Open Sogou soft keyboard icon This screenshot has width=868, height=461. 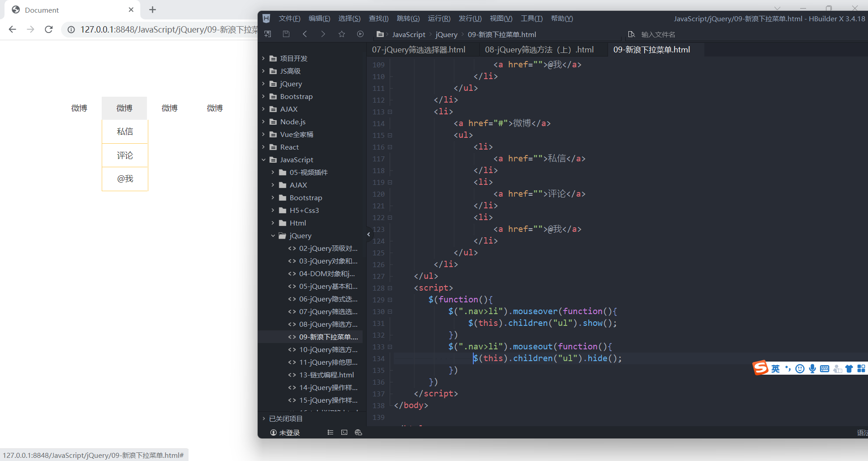(x=825, y=369)
